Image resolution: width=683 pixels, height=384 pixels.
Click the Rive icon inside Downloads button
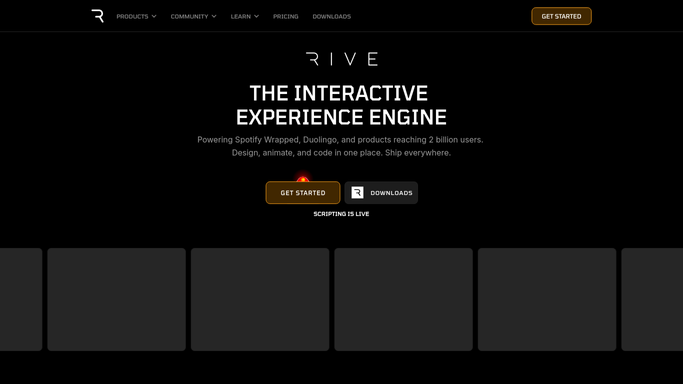click(x=357, y=192)
